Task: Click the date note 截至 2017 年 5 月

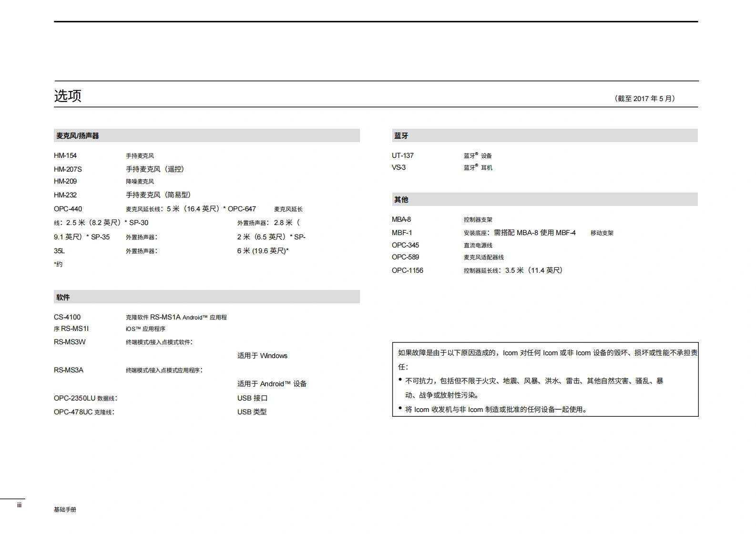Action: coord(644,99)
